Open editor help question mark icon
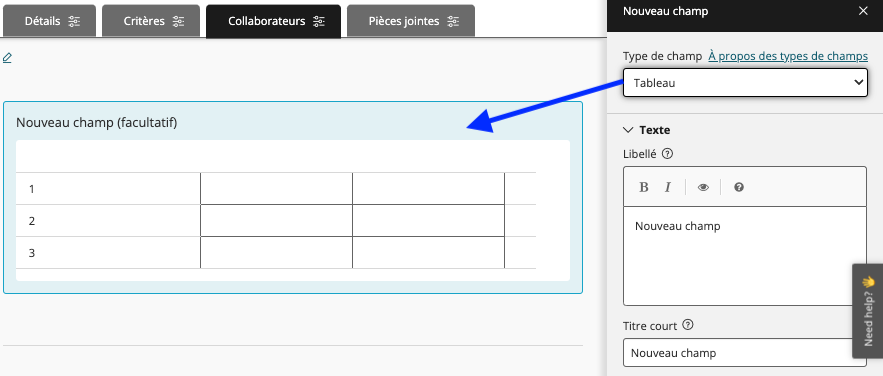Image resolution: width=883 pixels, height=376 pixels. tap(739, 187)
